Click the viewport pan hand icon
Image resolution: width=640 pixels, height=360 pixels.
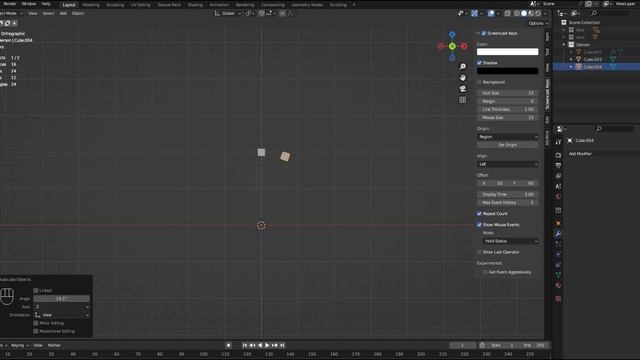[462, 78]
